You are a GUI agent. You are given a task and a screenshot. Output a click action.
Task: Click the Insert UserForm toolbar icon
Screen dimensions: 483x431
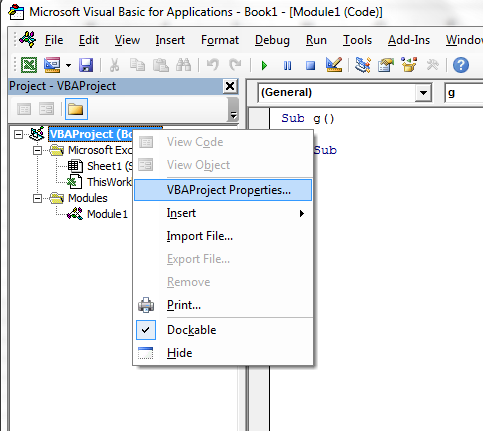coord(52,65)
